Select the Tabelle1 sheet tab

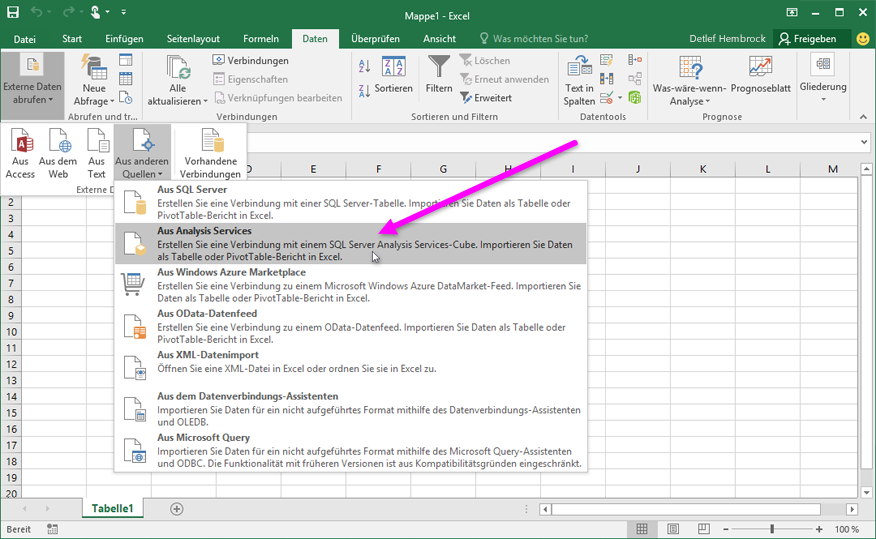tap(112, 508)
